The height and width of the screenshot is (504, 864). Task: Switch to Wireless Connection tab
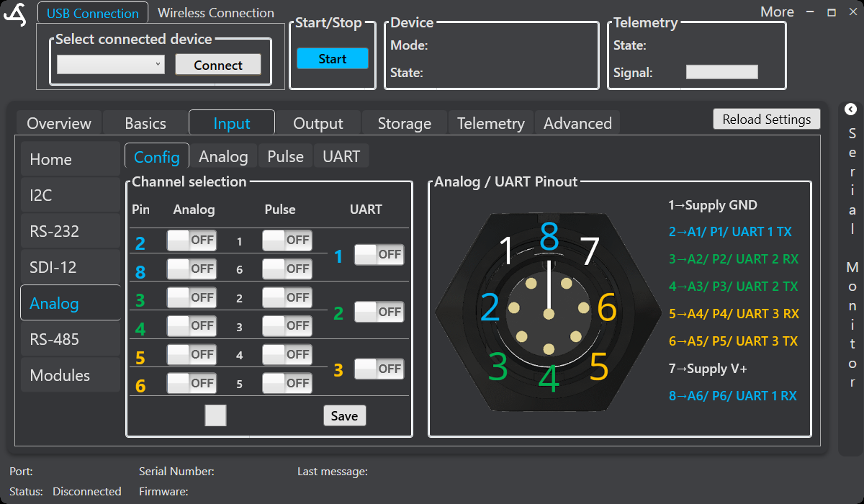point(216,13)
